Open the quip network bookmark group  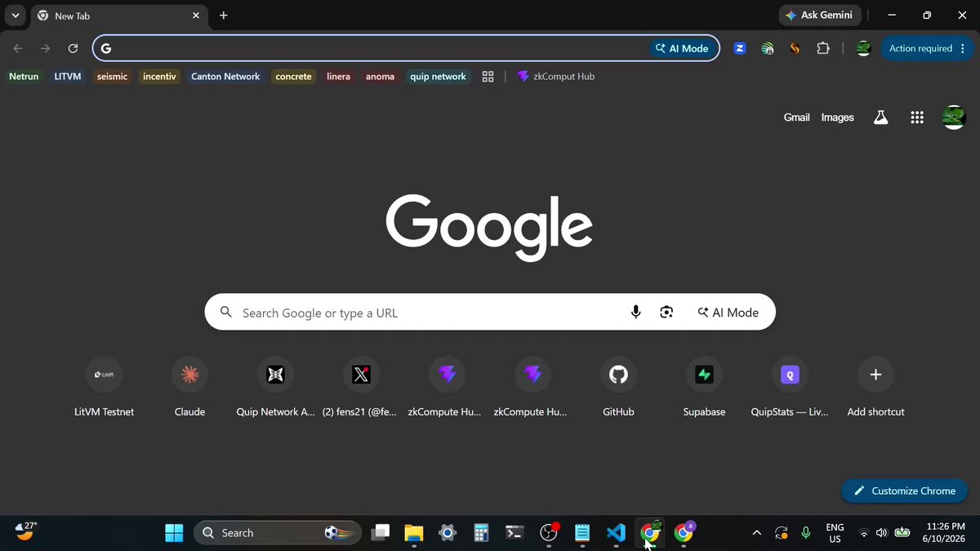pyautogui.click(x=438, y=76)
